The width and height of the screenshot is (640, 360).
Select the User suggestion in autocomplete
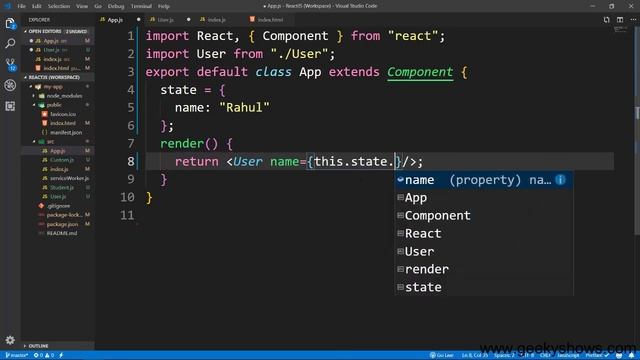(x=484, y=251)
